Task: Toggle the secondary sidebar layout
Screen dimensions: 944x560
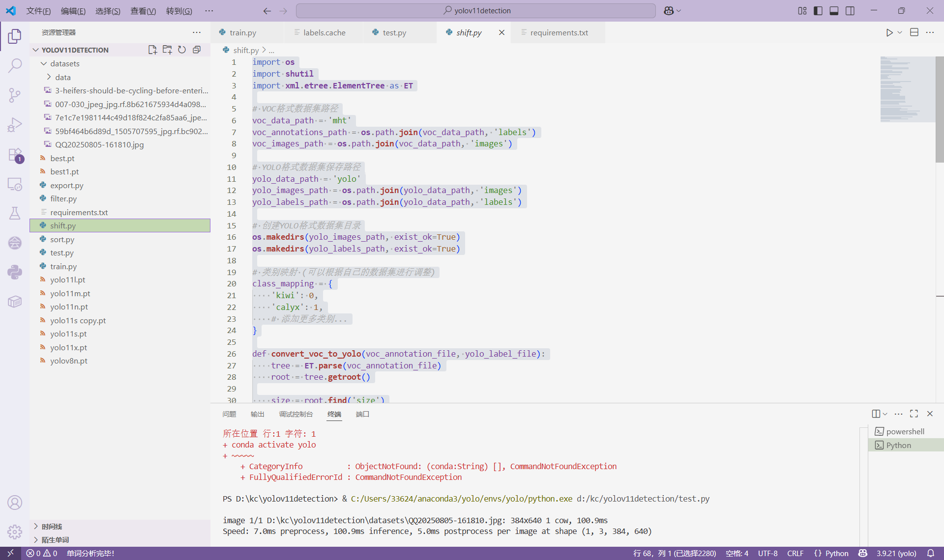Action: [850, 11]
